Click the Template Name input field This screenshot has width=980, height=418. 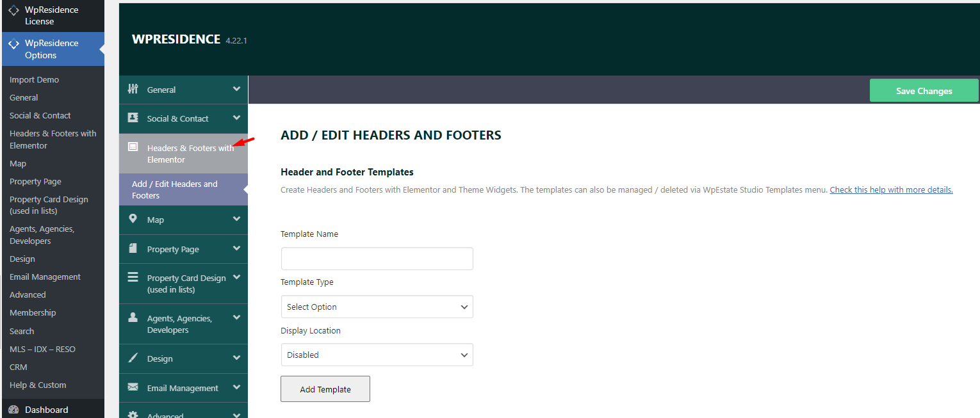pyautogui.click(x=376, y=258)
